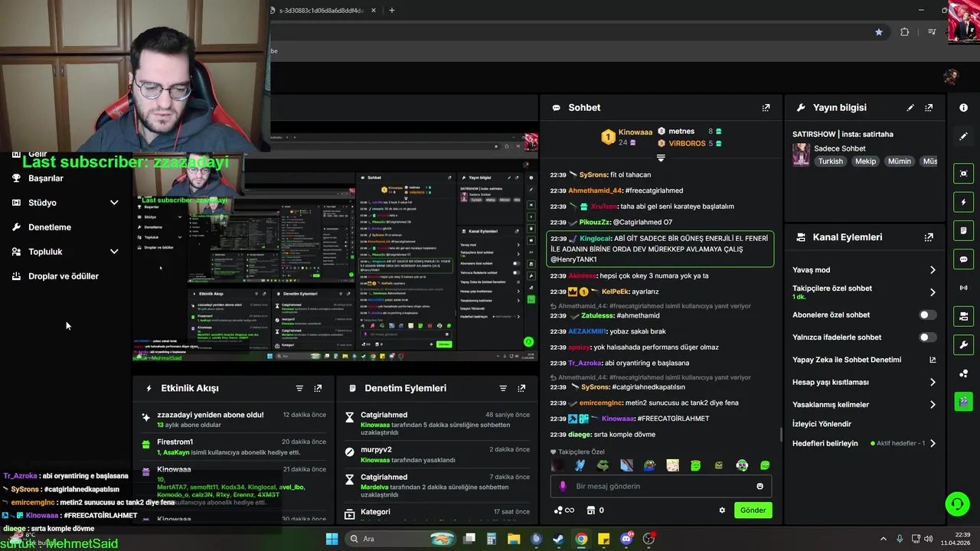
Task: Open the emoji picker in message box
Action: 759,486
